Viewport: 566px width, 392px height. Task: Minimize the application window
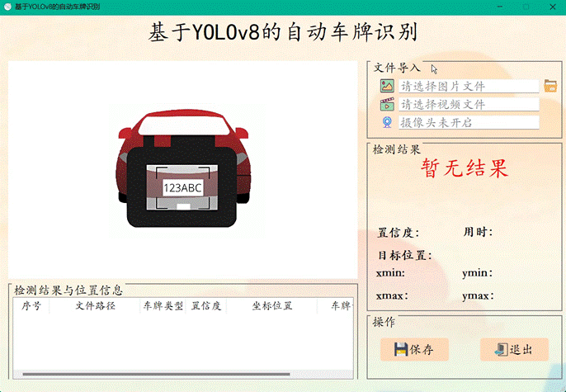[500, 7]
